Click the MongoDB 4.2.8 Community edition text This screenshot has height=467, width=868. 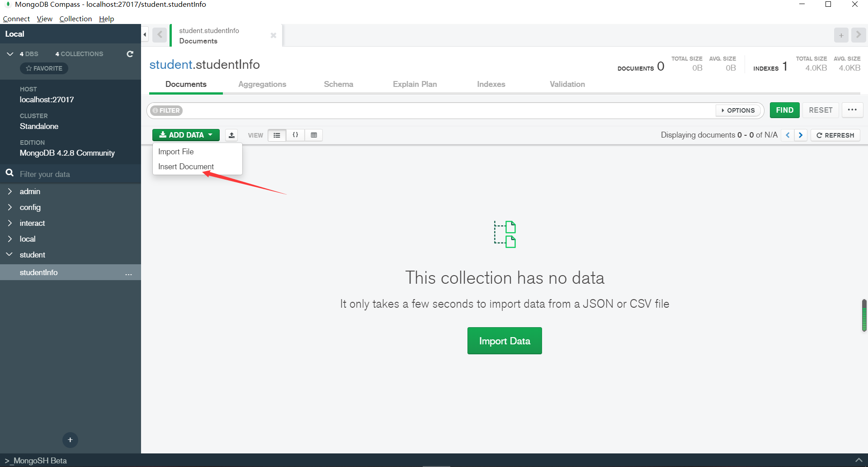click(67, 153)
